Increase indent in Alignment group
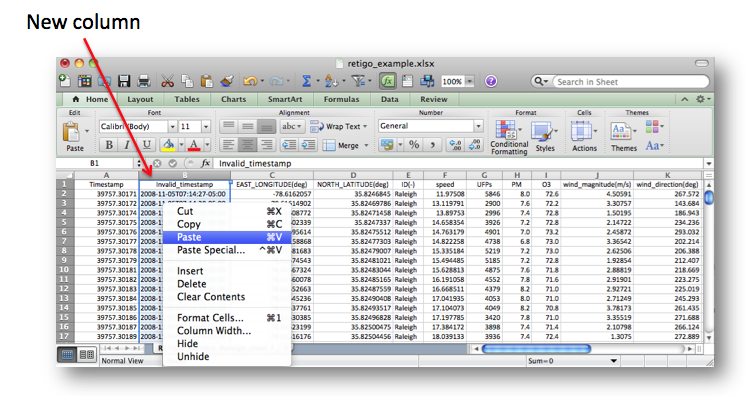The image size is (745, 396). tap(308, 145)
